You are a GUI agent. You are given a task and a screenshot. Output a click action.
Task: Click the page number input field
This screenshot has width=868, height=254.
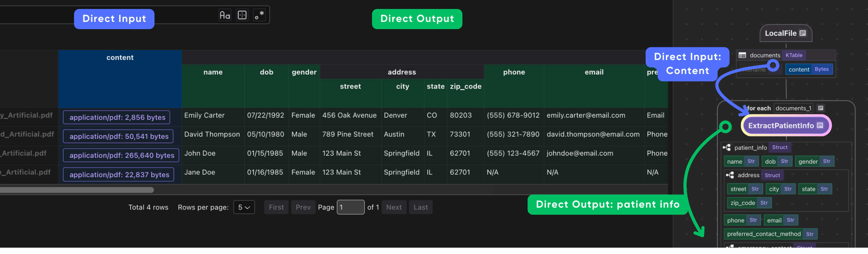click(x=350, y=207)
